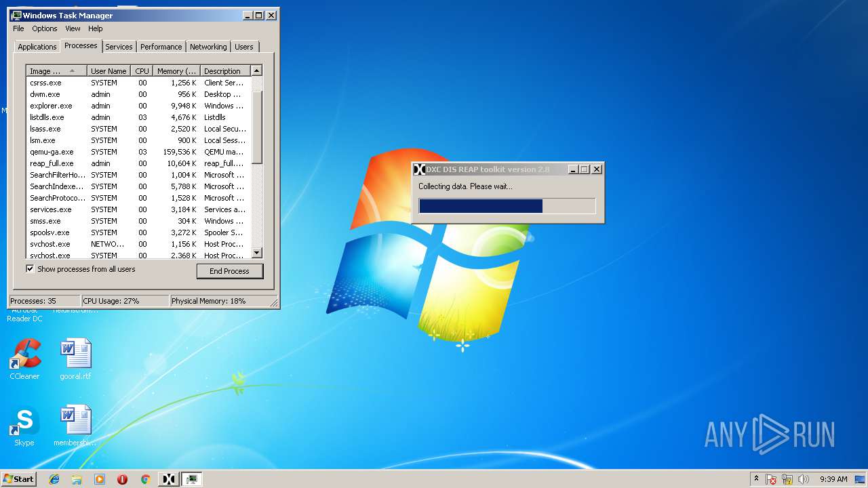This screenshot has height=488, width=868.
Task: Select the gooral.rtf desktop file
Action: pyautogui.click(x=75, y=359)
